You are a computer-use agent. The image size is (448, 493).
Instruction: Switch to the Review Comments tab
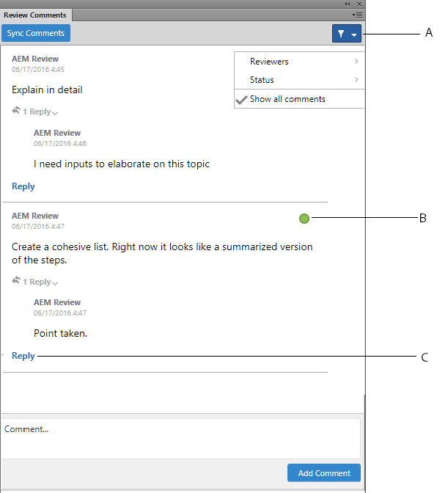[x=35, y=15]
